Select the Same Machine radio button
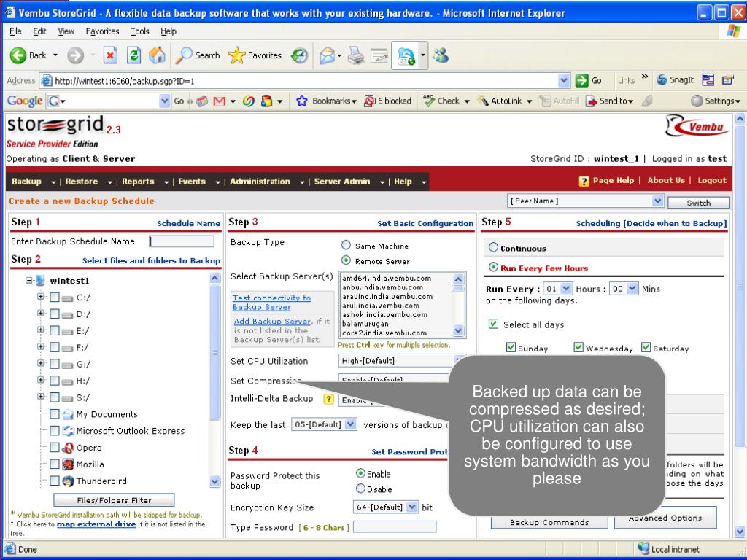The width and height of the screenshot is (747, 560). [346, 245]
